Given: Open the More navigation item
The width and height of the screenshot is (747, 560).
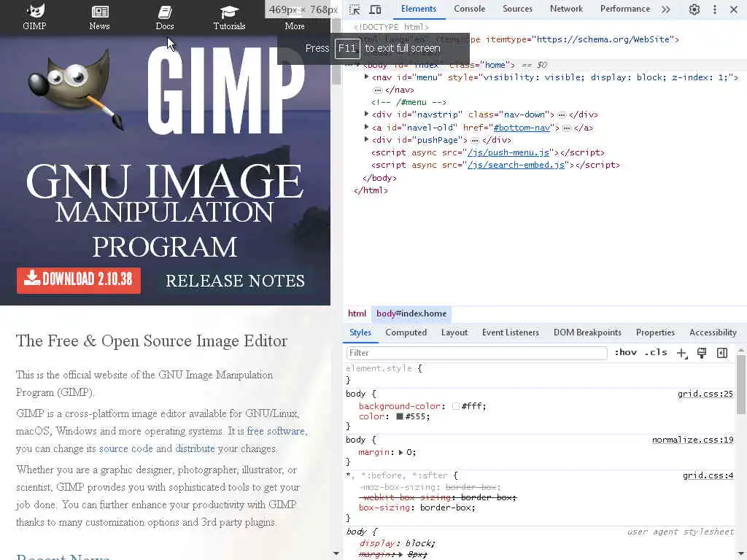Looking at the screenshot, I should tap(295, 26).
